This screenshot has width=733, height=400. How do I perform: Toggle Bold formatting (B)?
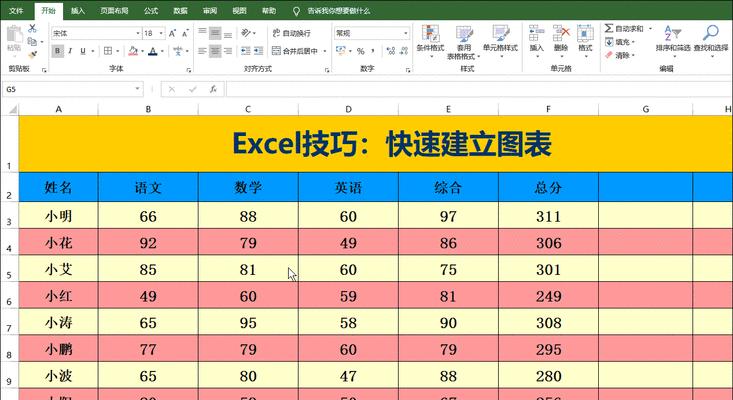[57, 51]
